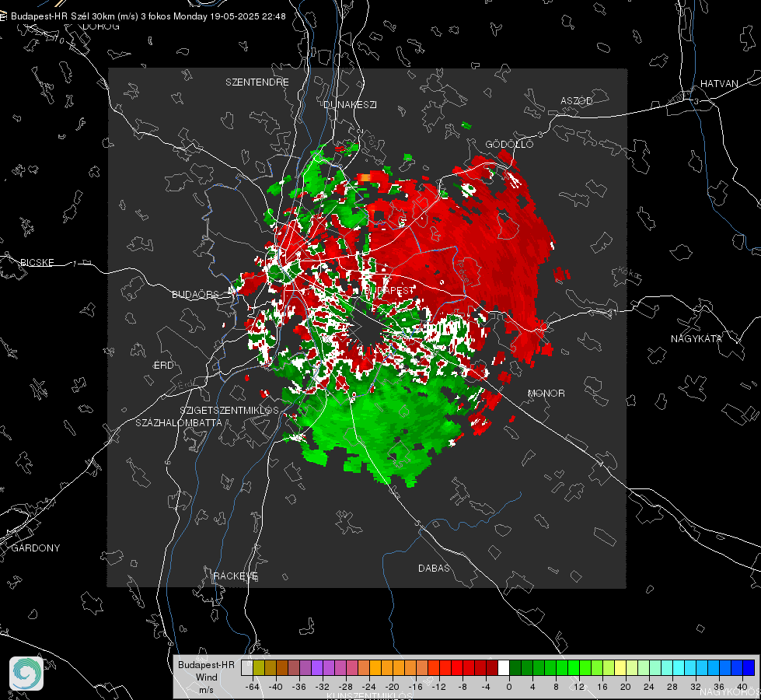Click the yellow legend swatch near 20

coord(620,667)
